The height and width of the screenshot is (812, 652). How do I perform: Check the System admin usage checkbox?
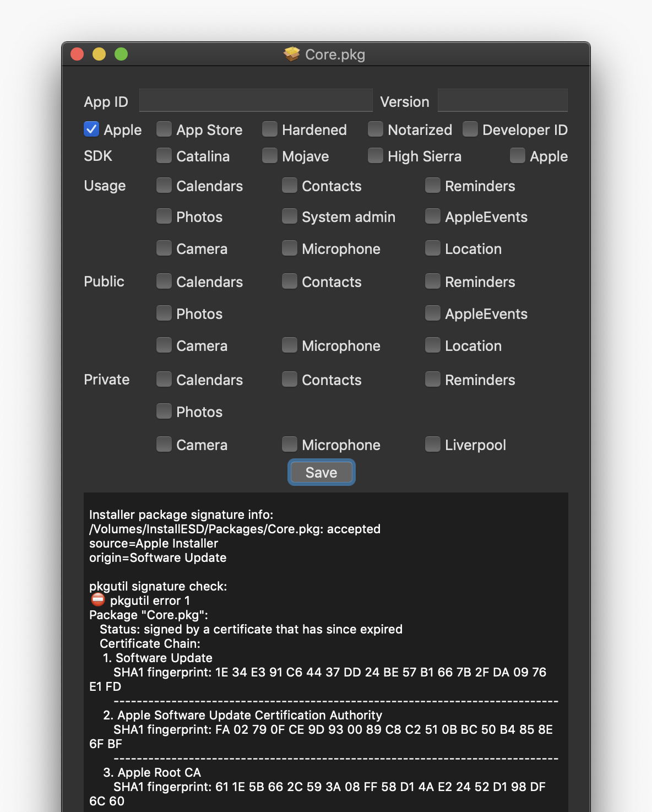click(x=290, y=216)
